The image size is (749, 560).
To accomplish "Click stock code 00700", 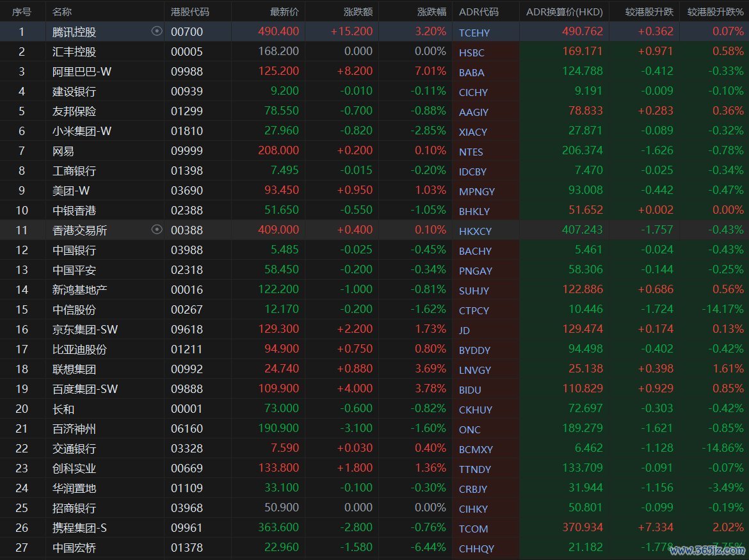I will 187,31.
